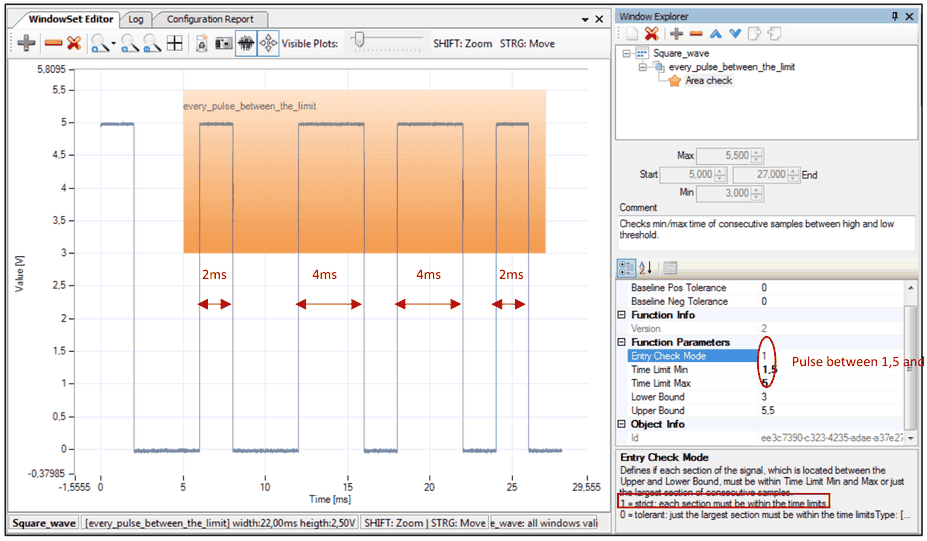Image resolution: width=927 pixels, height=541 pixels.
Task: Click the Start field stepper arrows
Action: click(720, 174)
